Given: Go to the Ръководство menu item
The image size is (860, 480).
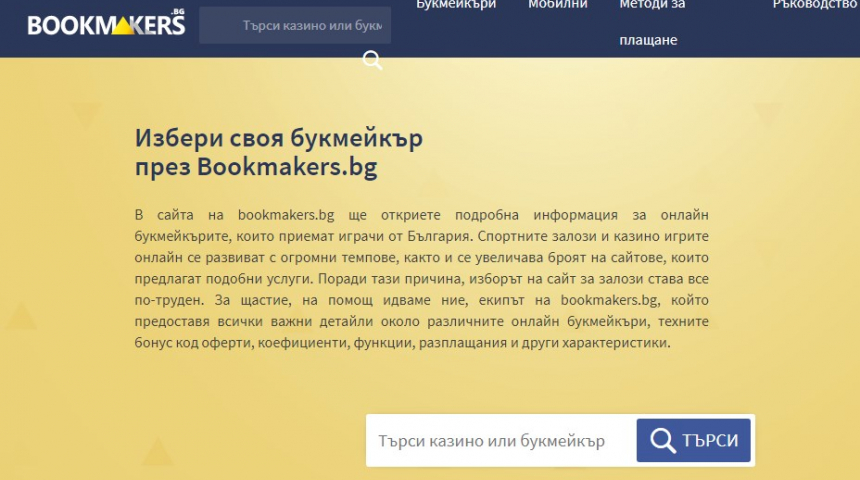Looking at the screenshot, I should coord(814,4).
